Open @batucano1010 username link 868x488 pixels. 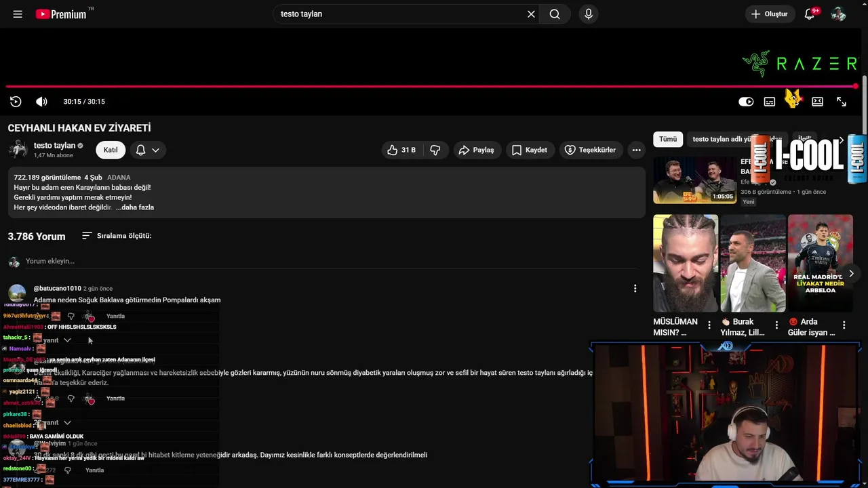58,289
